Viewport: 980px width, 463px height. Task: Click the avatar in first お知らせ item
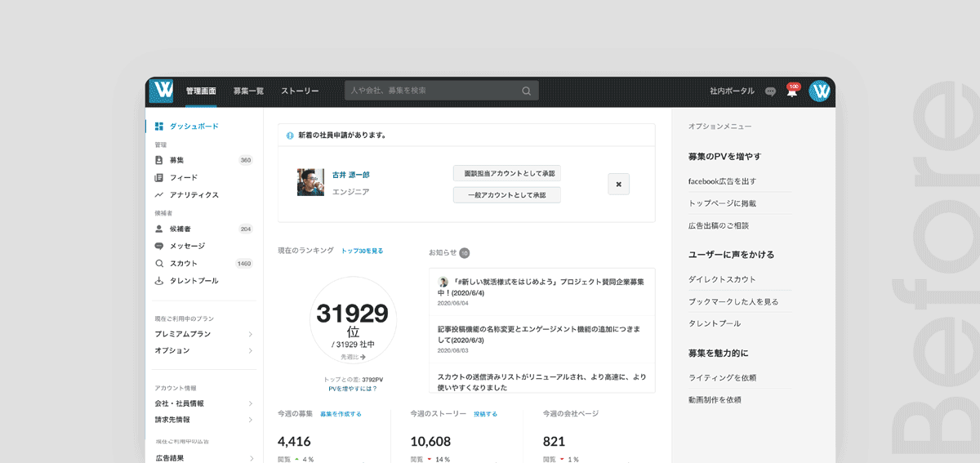(x=443, y=282)
